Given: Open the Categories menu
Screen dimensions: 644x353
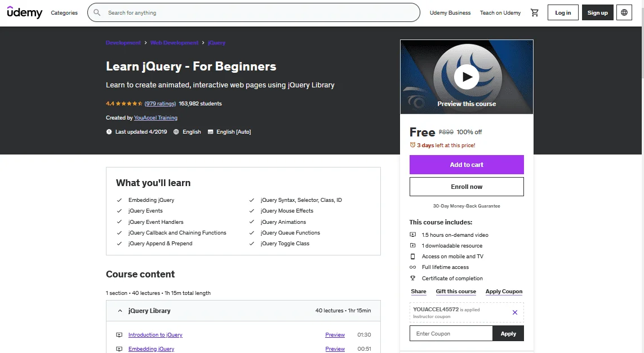Looking at the screenshot, I should click(64, 13).
